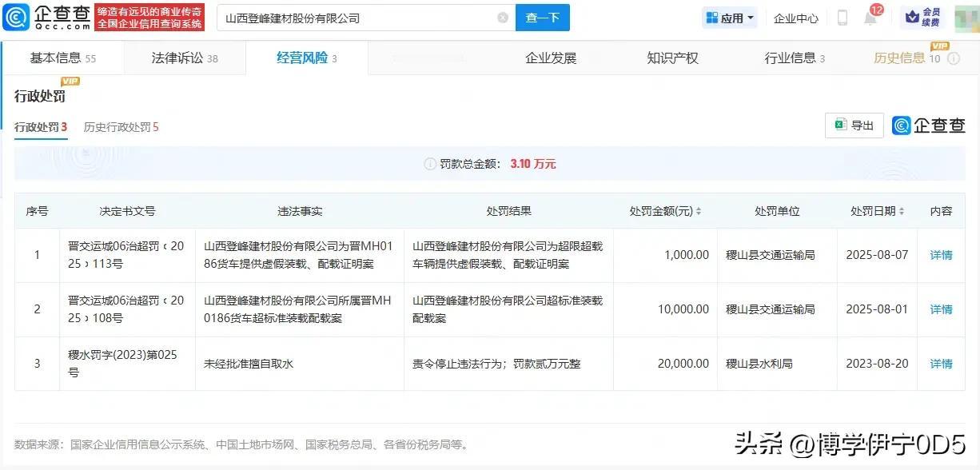Open 企业中心 link
The image size is (980, 470).
[795, 18]
